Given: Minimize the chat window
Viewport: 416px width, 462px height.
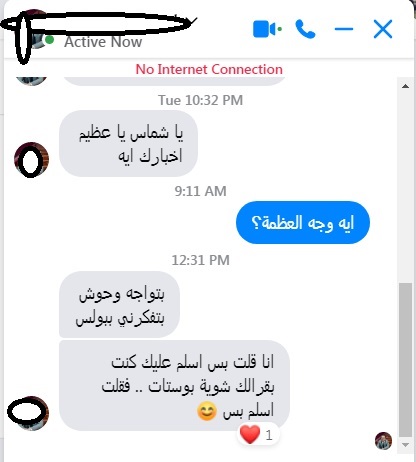Looking at the screenshot, I should 344,29.
